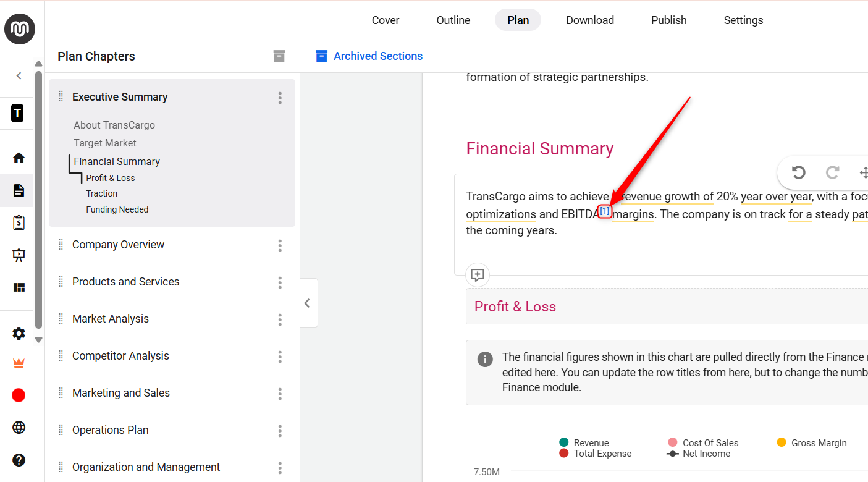Click the Marketing and Sales drag handle
The height and width of the screenshot is (482, 868).
pyautogui.click(x=61, y=393)
